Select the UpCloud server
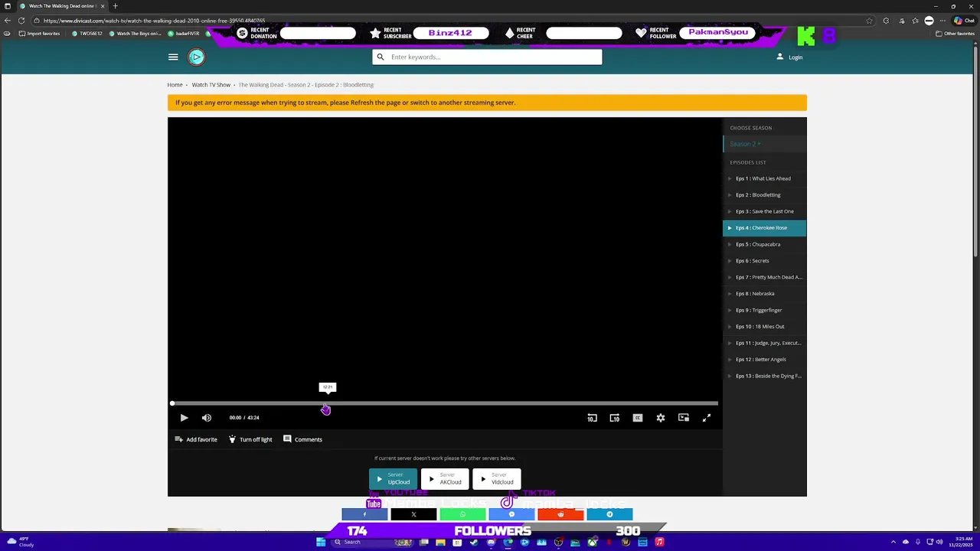 tap(393, 478)
